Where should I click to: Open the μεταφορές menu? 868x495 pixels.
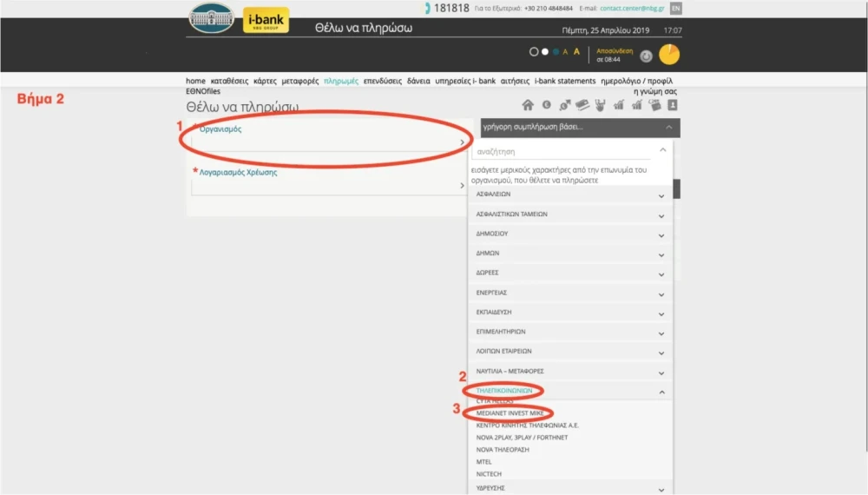coord(300,81)
